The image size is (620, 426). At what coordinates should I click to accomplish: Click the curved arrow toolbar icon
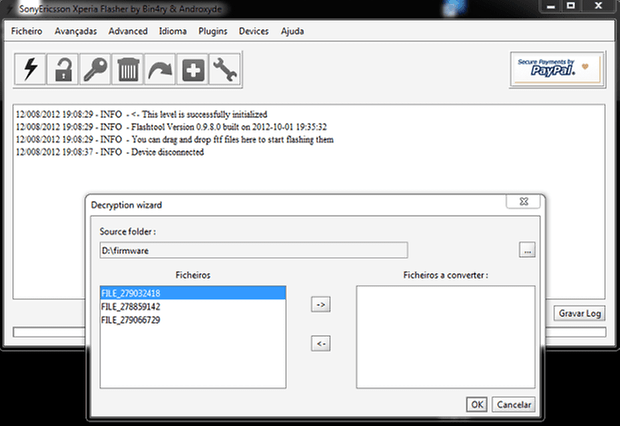point(160,69)
